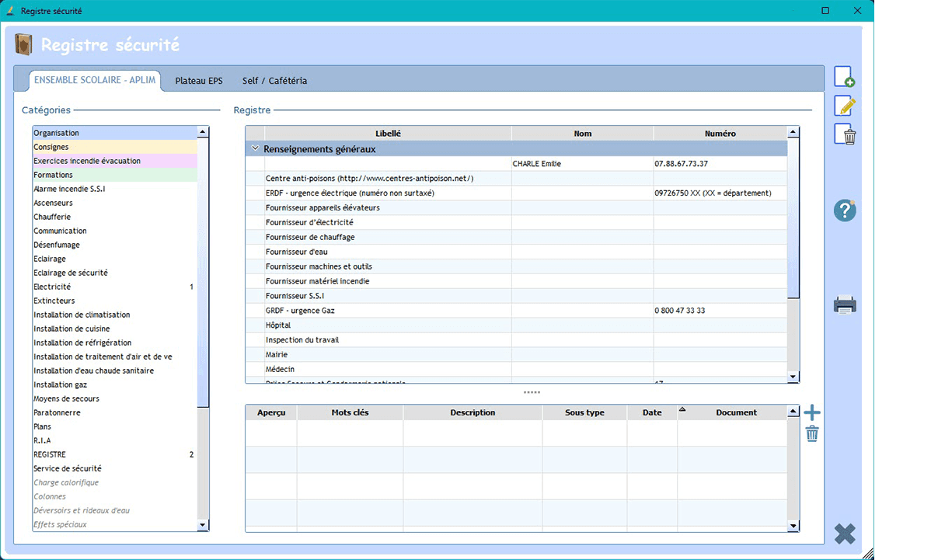This screenshot has width=945, height=560.
Task: Collapse the Renseignements généraux group
Action: (255, 148)
